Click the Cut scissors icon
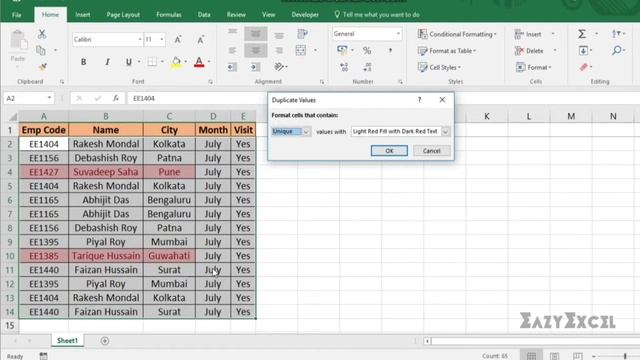 (x=42, y=34)
